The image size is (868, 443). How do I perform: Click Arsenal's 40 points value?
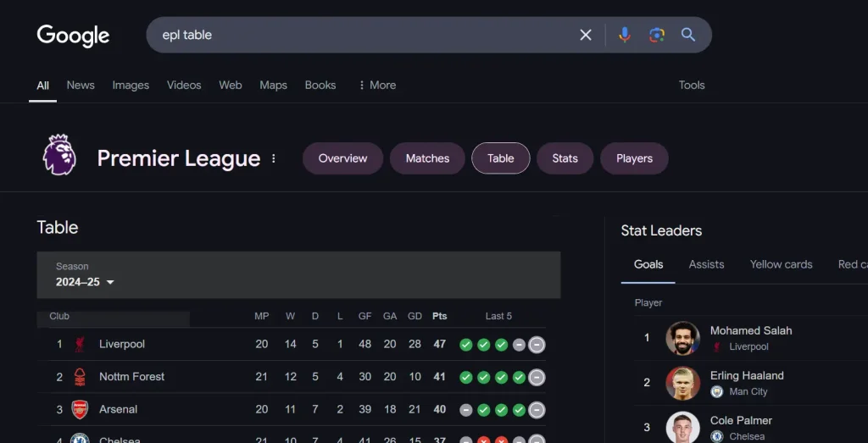click(440, 409)
